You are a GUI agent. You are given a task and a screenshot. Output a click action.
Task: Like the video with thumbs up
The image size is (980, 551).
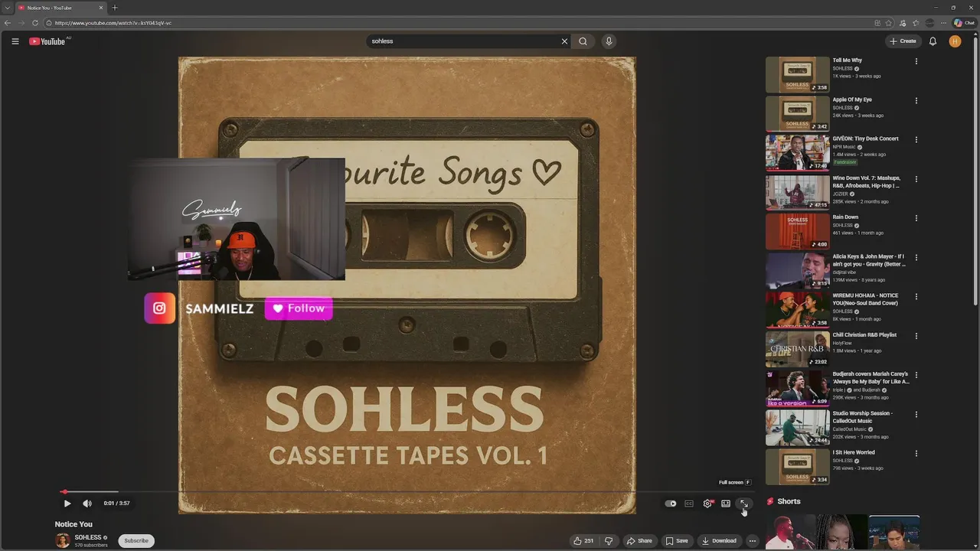click(583, 541)
